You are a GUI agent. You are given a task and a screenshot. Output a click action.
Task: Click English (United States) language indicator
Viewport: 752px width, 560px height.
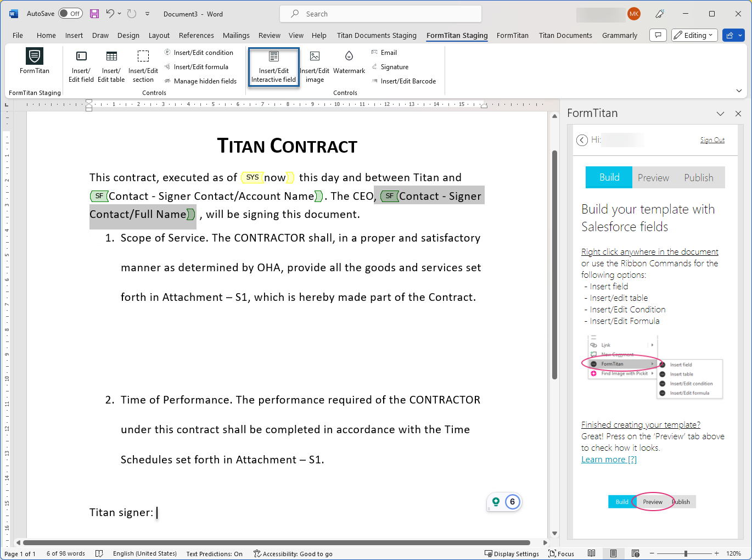click(x=145, y=553)
